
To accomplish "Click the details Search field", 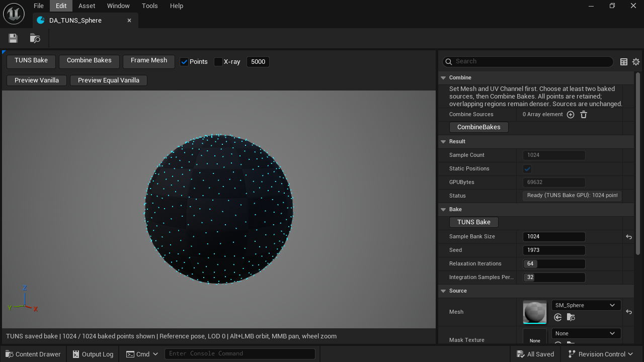I will pos(528,61).
